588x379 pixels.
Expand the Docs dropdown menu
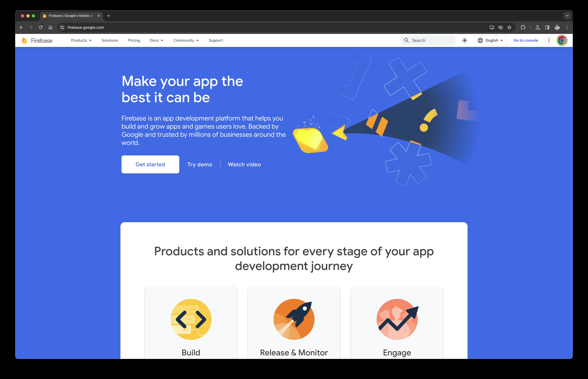point(156,40)
